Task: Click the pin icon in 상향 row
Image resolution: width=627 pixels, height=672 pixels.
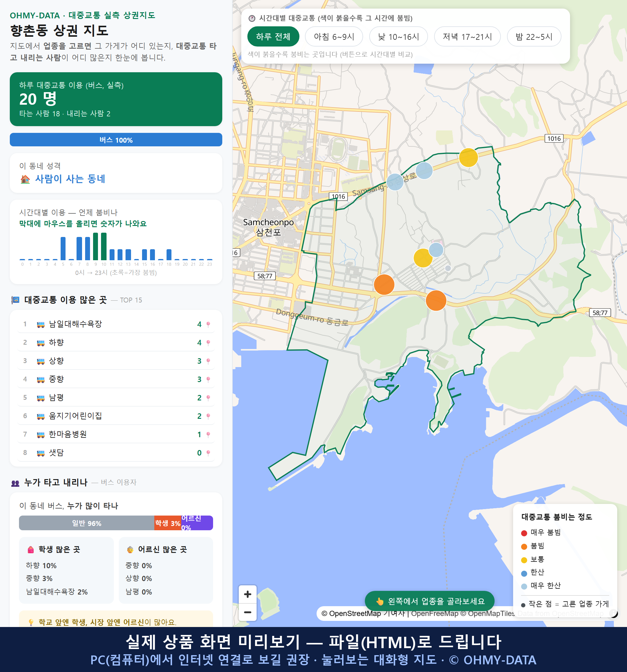Action: (208, 361)
